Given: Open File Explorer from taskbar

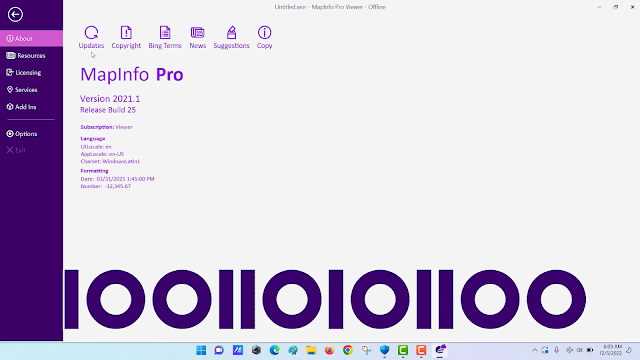Looking at the screenshot, I should pos(311,350).
